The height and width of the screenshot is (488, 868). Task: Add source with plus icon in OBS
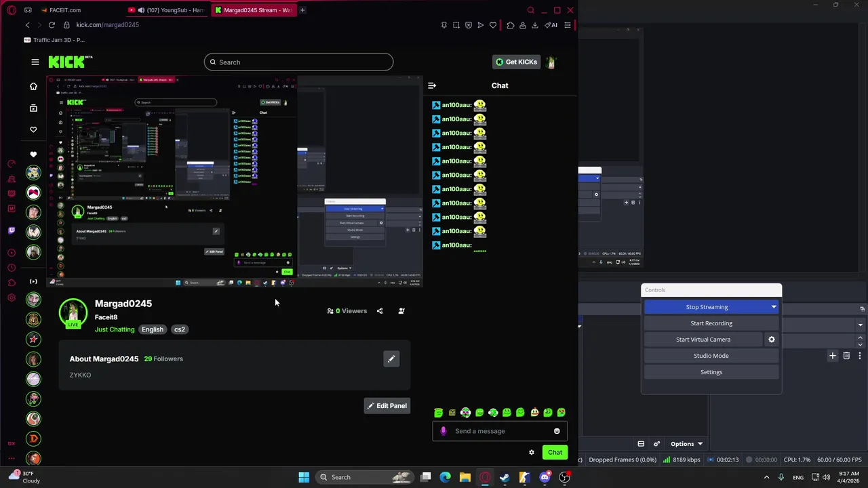point(833,356)
